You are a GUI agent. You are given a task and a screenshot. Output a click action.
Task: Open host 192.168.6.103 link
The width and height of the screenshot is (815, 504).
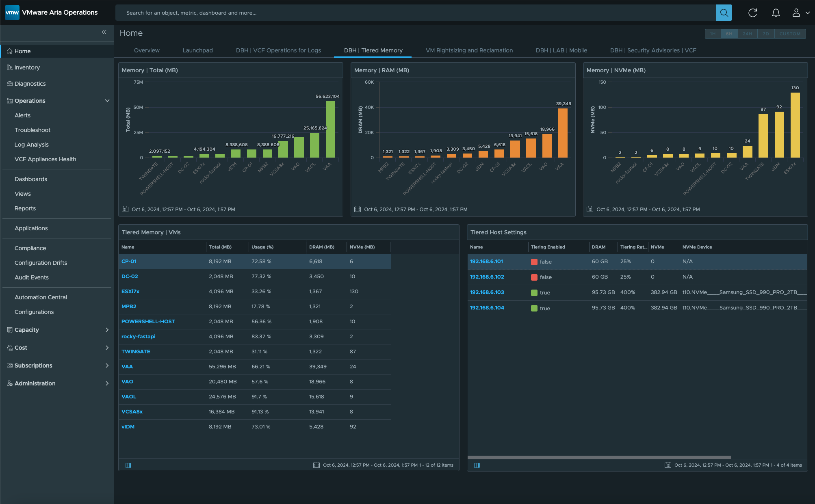tap(487, 292)
